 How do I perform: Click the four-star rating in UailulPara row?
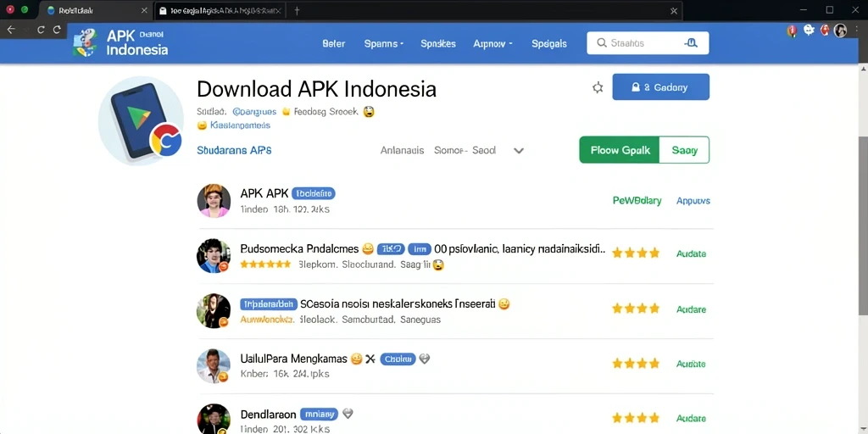pyautogui.click(x=636, y=364)
